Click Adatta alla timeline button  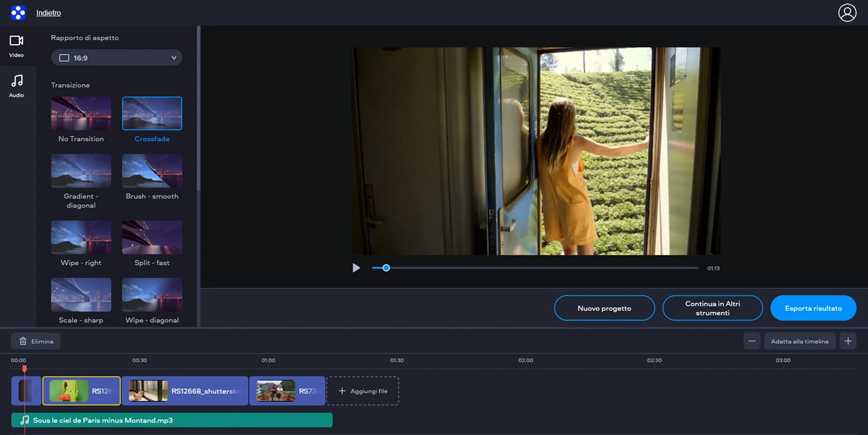pos(800,341)
